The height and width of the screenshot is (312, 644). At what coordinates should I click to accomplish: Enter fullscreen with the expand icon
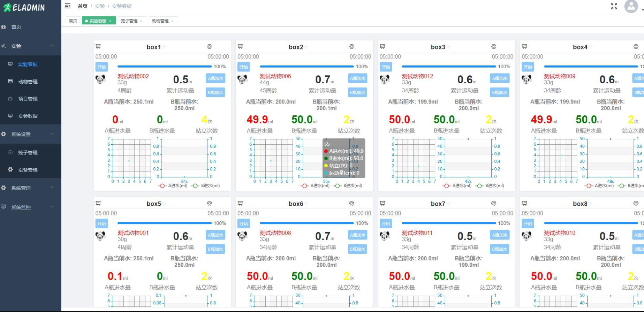point(614,6)
